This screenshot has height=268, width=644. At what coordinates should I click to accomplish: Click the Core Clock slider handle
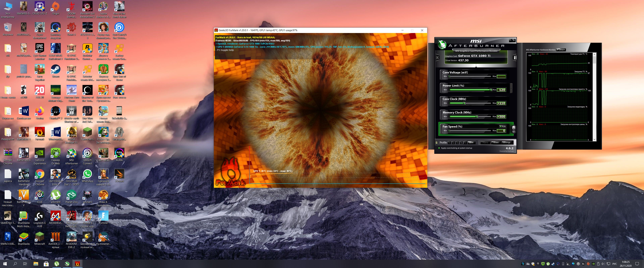coord(465,103)
